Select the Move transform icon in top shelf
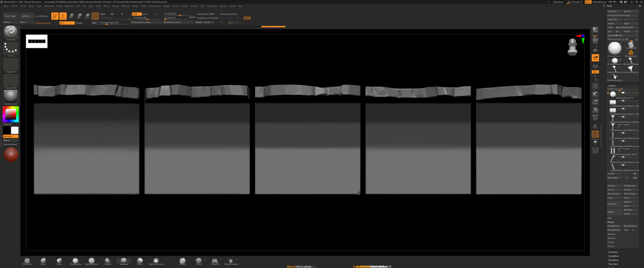This screenshot has width=644, height=268. pyautogui.click(x=71, y=16)
